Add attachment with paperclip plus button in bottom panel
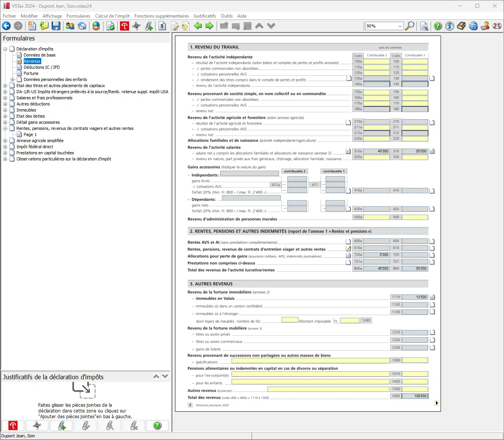504x440 pixels. (x=62, y=425)
